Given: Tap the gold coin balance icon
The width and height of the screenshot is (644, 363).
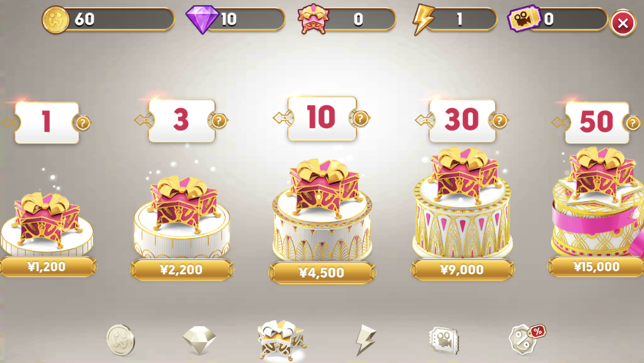Looking at the screenshot, I should tap(56, 19).
